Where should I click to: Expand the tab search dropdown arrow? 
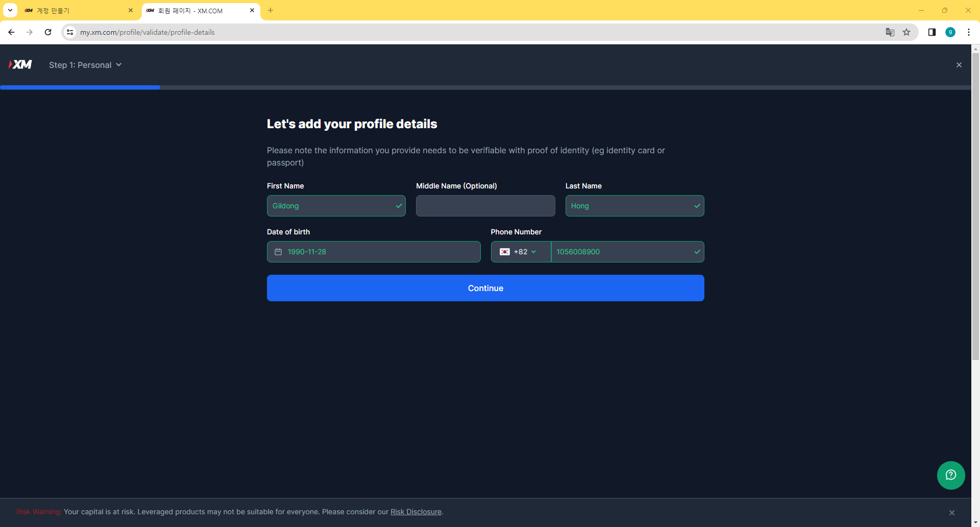coord(10,10)
